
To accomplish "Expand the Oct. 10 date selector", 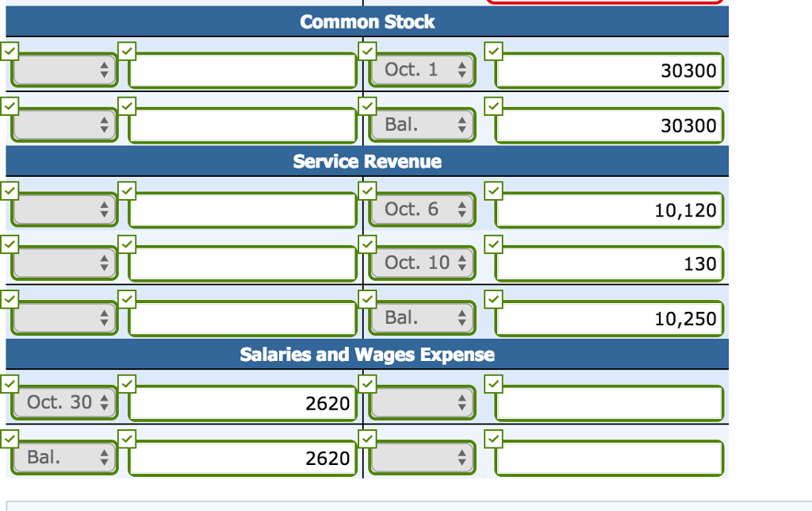I will click(x=421, y=263).
